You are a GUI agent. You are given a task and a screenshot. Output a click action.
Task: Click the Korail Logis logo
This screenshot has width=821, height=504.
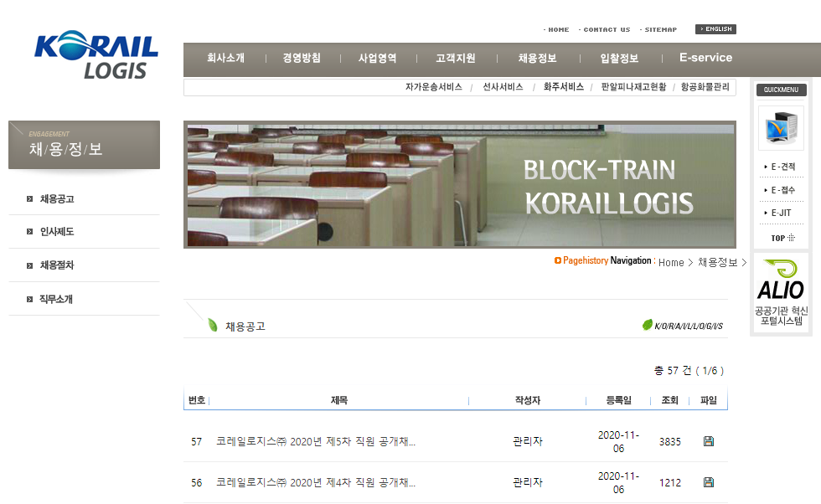click(x=96, y=54)
